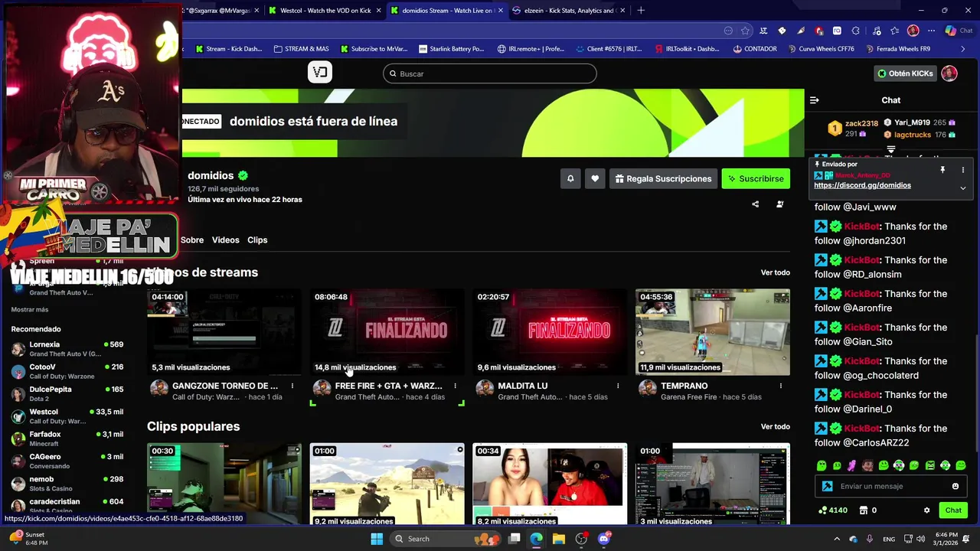Open options for TEMPRANO video
Image resolution: width=980 pixels, height=551 pixels.
781,386
